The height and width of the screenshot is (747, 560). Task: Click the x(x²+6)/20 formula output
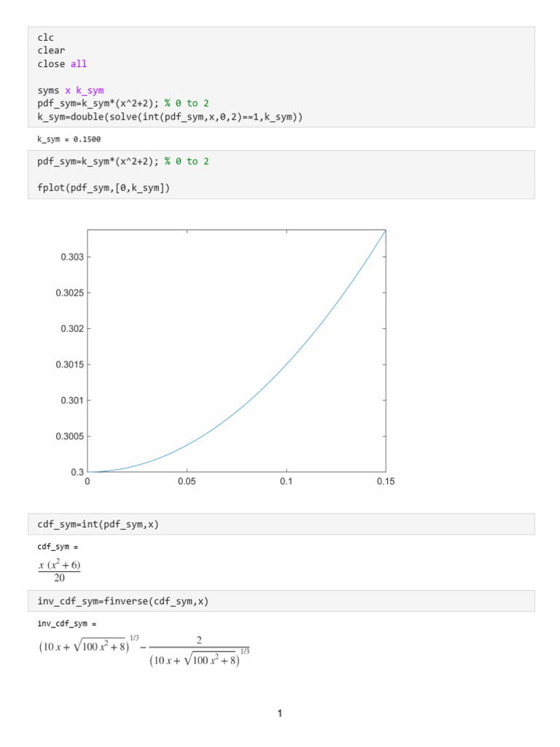click(x=60, y=571)
